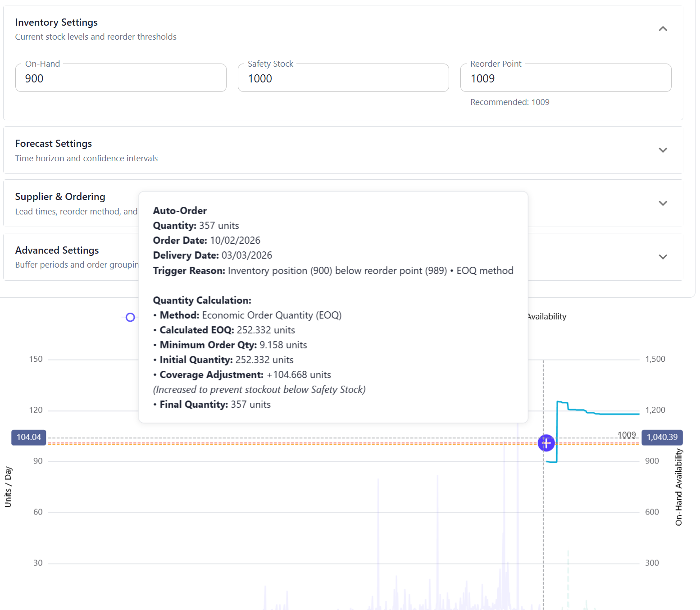The height and width of the screenshot is (610, 700).
Task: Expand the Supplier & Ordering chevron
Action: tap(663, 203)
